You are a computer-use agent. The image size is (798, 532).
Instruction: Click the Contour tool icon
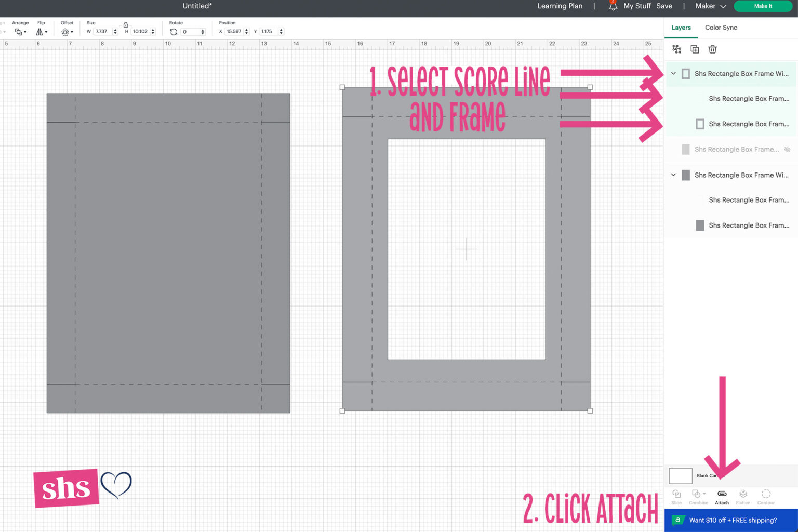[x=766, y=495]
